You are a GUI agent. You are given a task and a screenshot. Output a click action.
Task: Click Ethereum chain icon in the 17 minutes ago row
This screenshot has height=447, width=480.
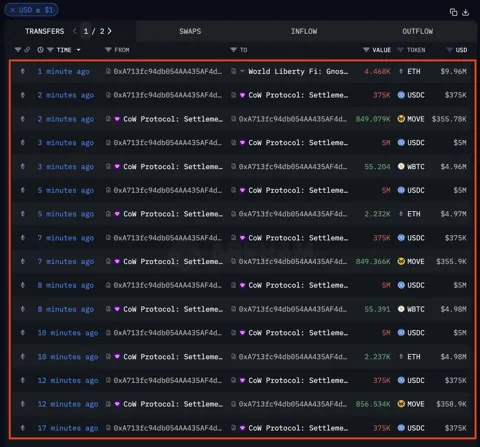click(23, 428)
